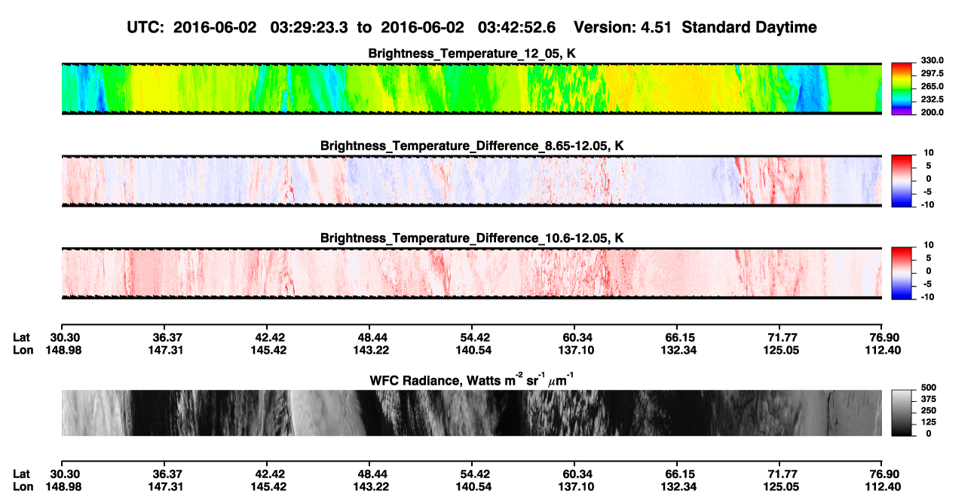Screen dimensions: 980x503
Task: Click the 330.0 label on the temperature colorbar
Action: (933, 61)
